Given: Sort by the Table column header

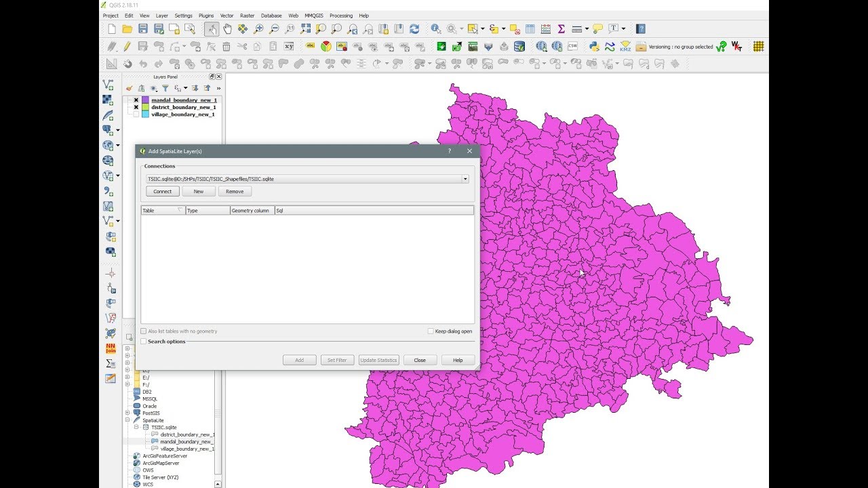Looking at the screenshot, I should click(x=163, y=211).
